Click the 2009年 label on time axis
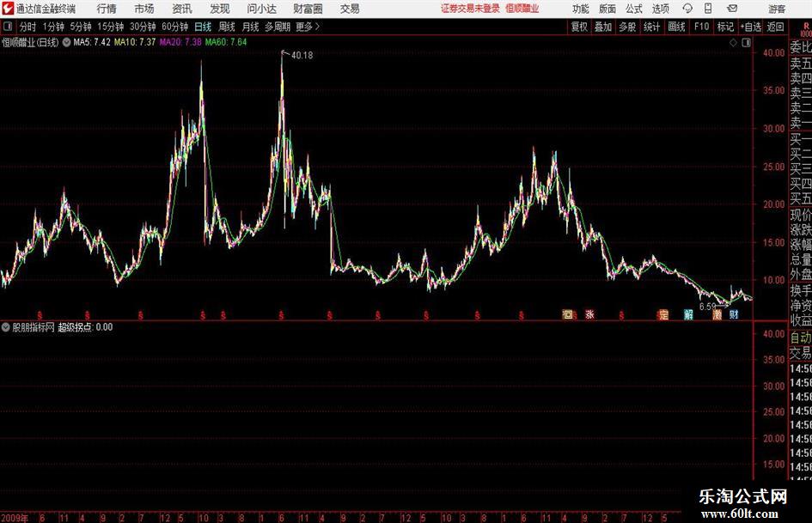 coord(15,518)
